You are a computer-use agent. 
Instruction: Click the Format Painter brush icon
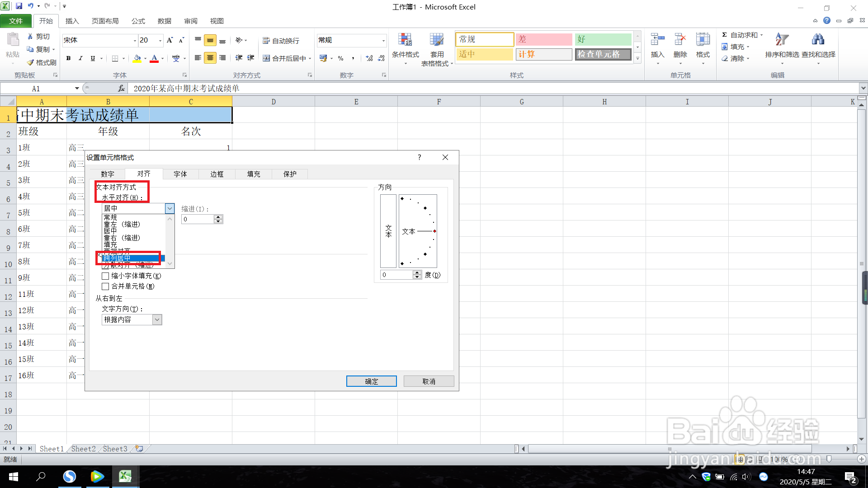(31, 62)
